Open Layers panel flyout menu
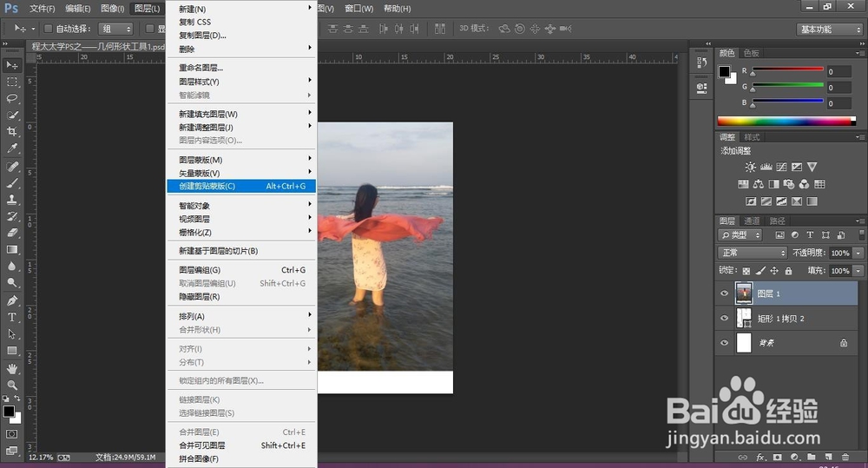868x468 pixels. tap(860, 221)
